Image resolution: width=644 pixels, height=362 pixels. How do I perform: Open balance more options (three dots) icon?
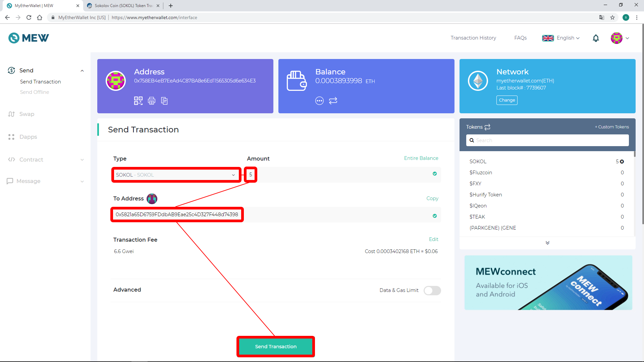click(x=319, y=101)
